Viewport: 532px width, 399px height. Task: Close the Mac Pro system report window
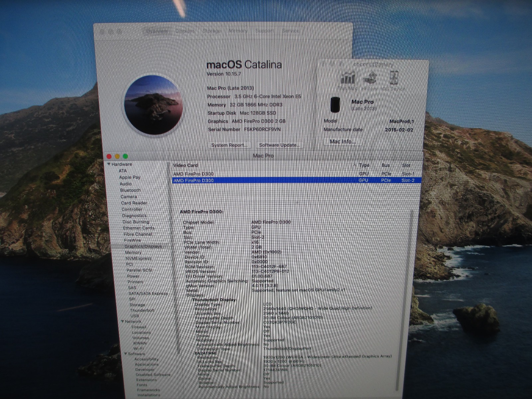[109, 156]
